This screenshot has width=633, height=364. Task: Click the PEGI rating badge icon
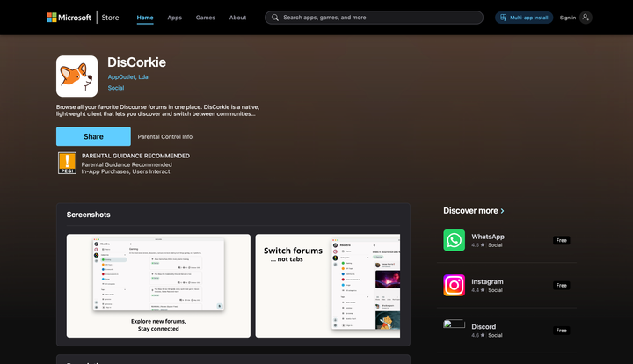click(67, 163)
